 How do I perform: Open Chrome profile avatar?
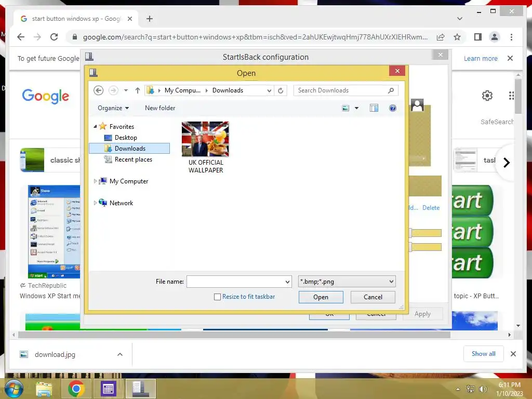(495, 37)
